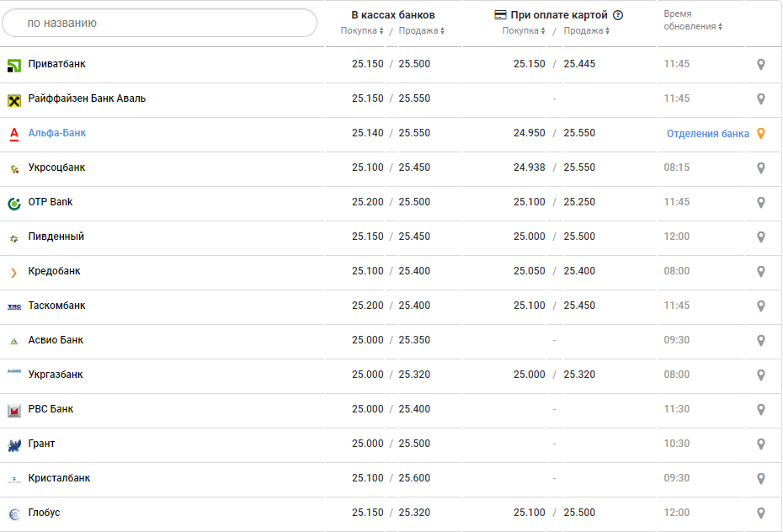The width and height of the screenshot is (783, 532).
Task: Click the card icon near При оплате картой
Action: click(x=500, y=15)
